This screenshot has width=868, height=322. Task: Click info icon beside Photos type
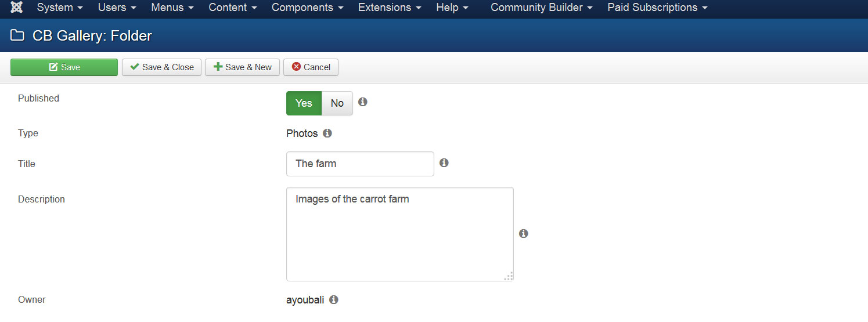(327, 133)
